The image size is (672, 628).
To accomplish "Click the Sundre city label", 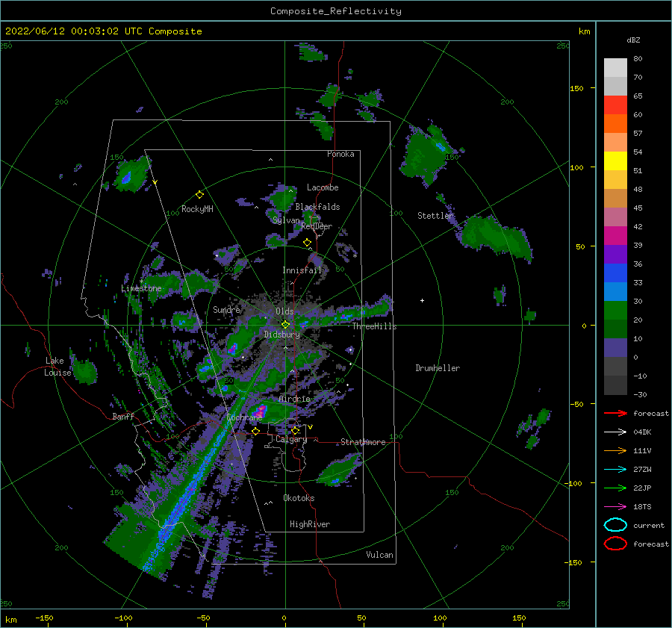I will 226,309.
